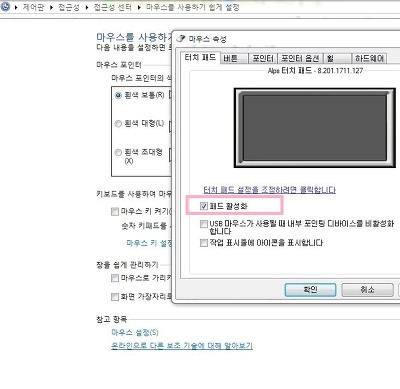400x389 pixels.
Task: Click the touchpad preview image
Action: click(315, 128)
